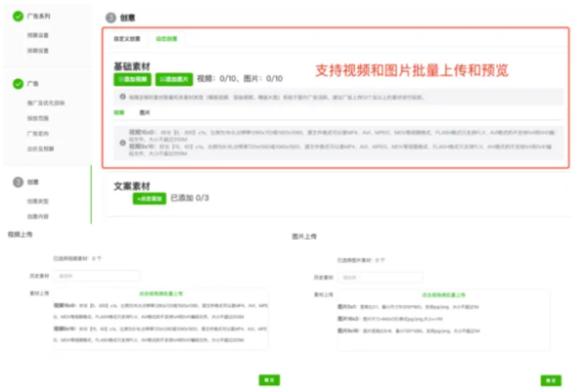Go to 广告定向 in the sidebar
The width and height of the screenshot is (587, 392).
pyautogui.click(x=38, y=134)
